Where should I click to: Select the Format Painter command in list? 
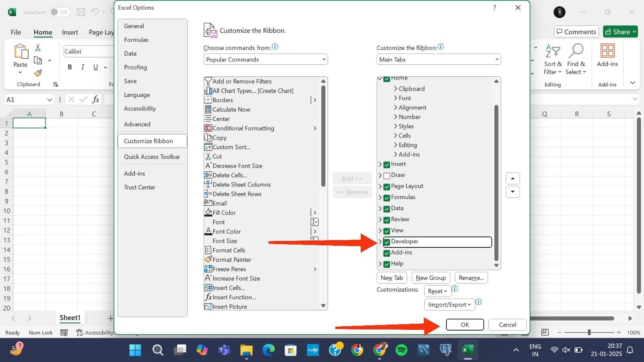[228, 260]
